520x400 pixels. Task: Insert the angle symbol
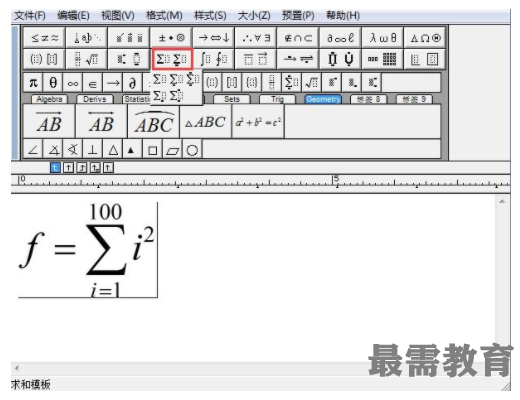33,150
